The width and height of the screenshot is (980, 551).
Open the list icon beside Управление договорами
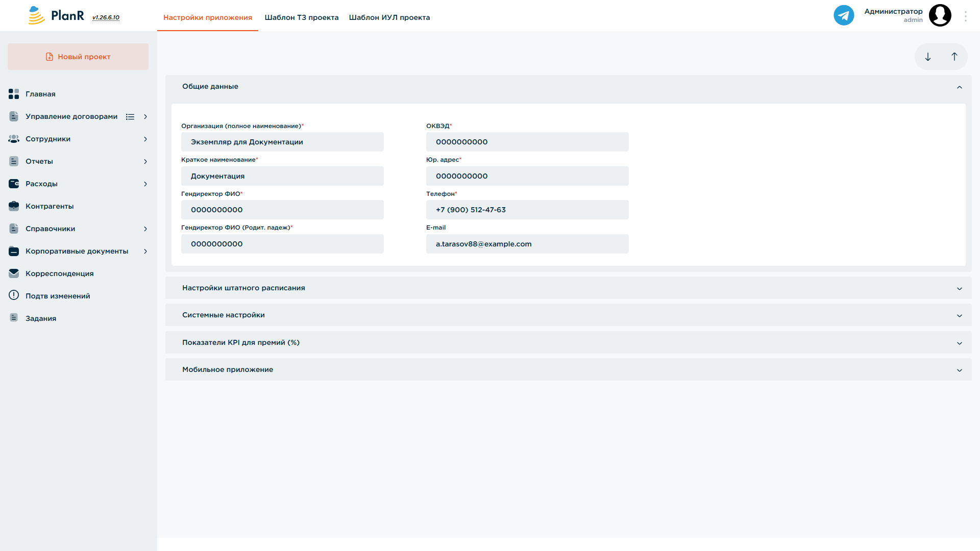point(130,117)
